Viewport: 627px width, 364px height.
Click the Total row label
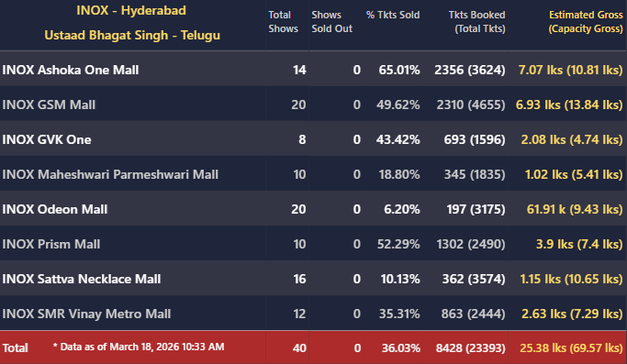(x=16, y=347)
